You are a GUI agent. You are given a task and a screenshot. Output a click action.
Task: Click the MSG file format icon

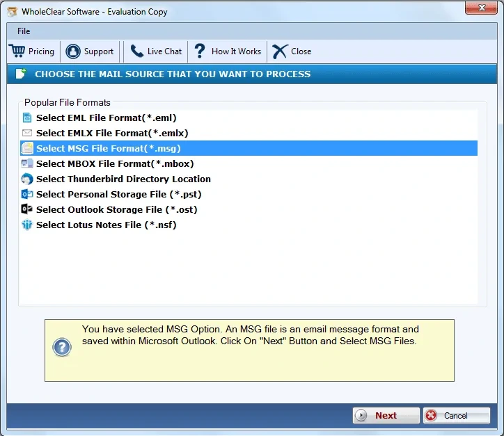tap(27, 148)
